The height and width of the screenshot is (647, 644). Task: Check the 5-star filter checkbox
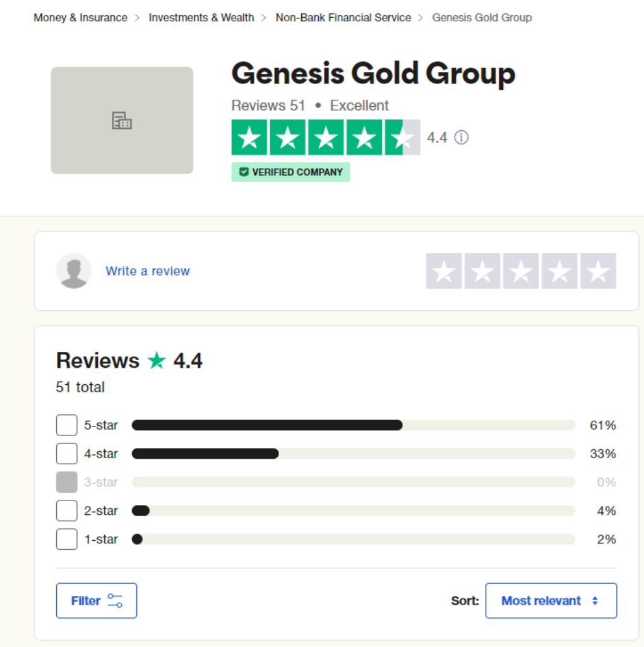tap(67, 425)
